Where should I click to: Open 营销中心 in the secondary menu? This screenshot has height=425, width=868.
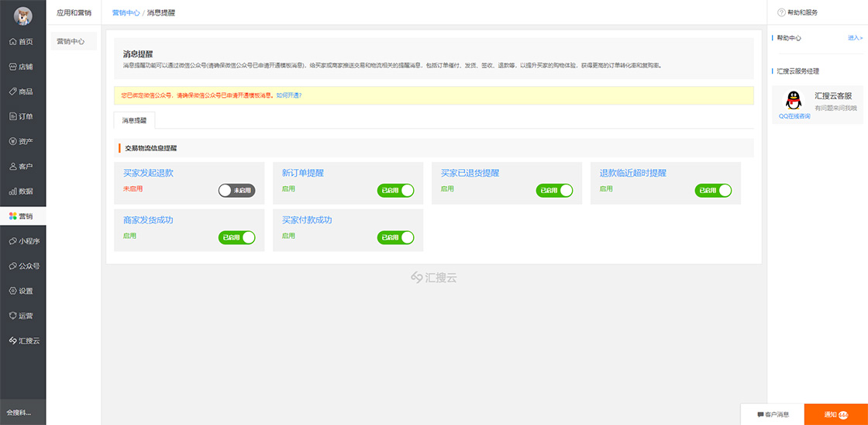click(x=71, y=41)
